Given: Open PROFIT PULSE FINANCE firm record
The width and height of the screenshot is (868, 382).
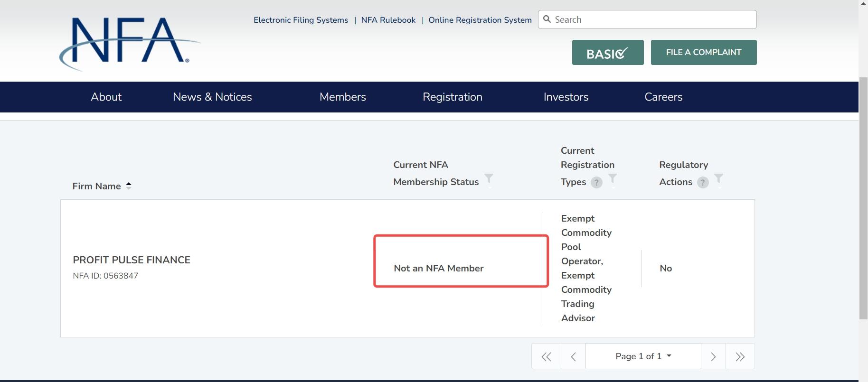Looking at the screenshot, I should [132, 260].
